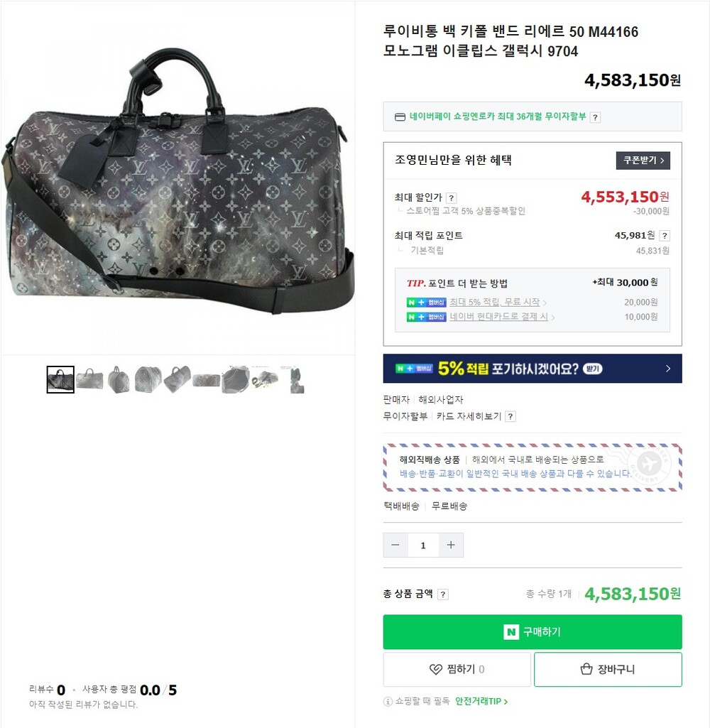Image resolution: width=710 pixels, height=728 pixels.
Task: Select the first bag thumbnail image
Action: [x=60, y=379]
